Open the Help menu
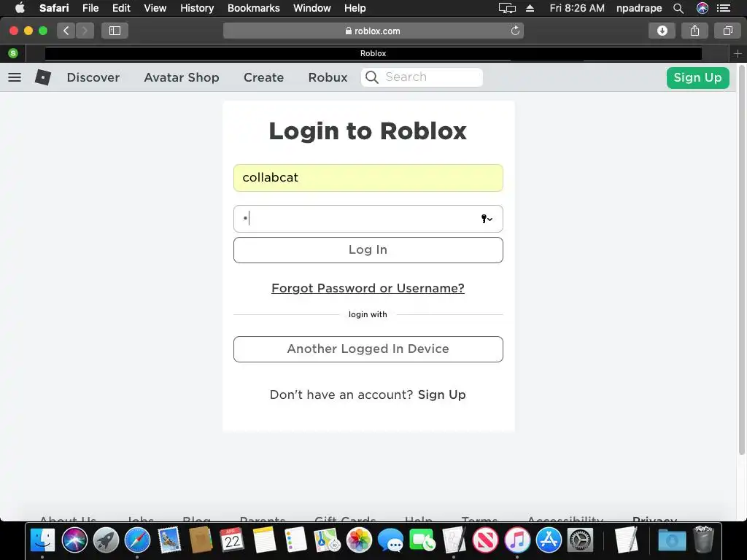This screenshot has width=747, height=560. click(x=355, y=8)
